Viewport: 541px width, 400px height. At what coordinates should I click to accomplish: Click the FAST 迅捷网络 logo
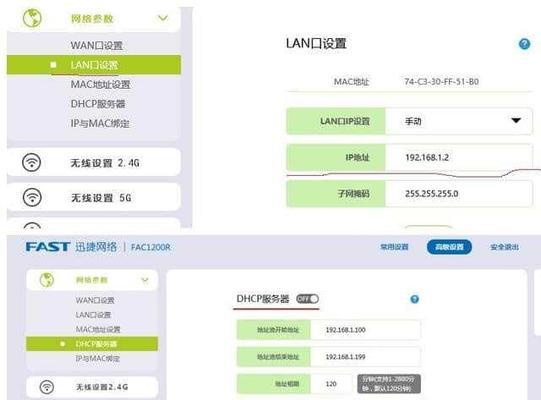click(71, 247)
